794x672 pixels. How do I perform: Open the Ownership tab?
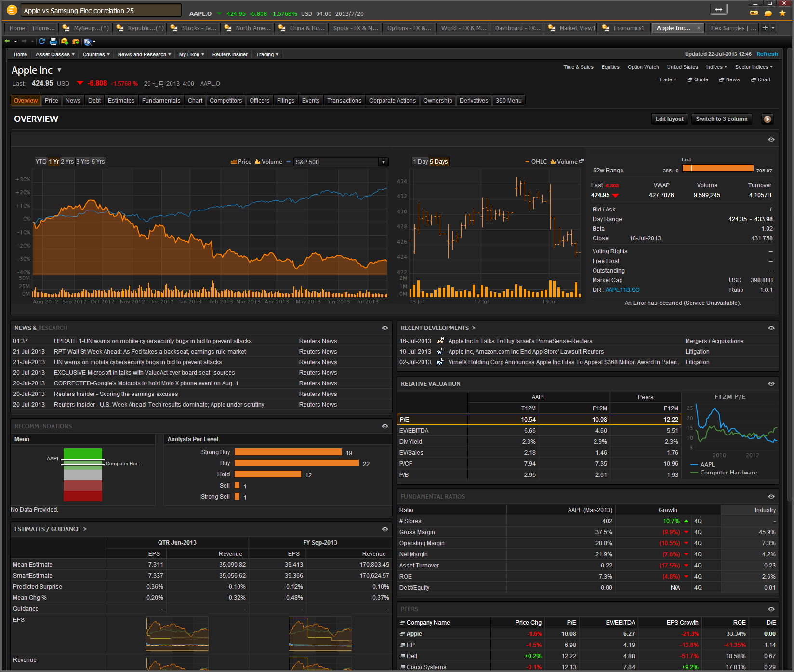point(437,101)
